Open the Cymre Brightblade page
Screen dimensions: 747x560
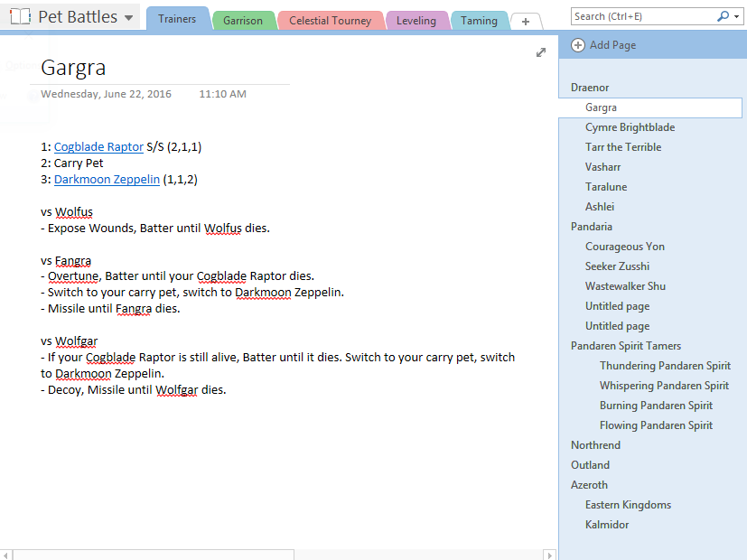pos(630,127)
